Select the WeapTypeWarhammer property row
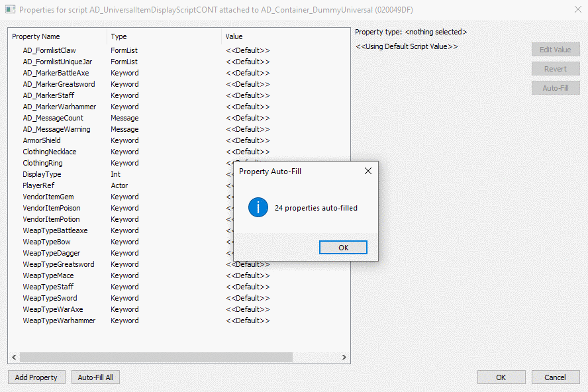Image resolution: width=588 pixels, height=392 pixels. tap(59, 320)
